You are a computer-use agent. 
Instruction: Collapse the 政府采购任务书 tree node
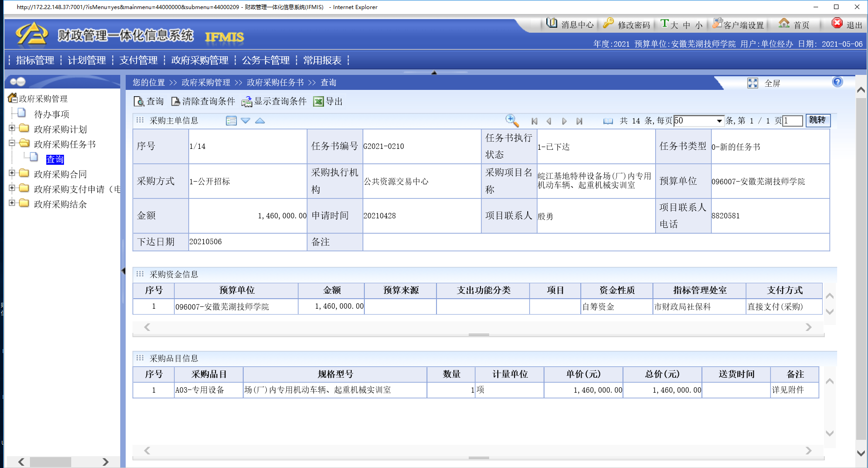pos(12,143)
